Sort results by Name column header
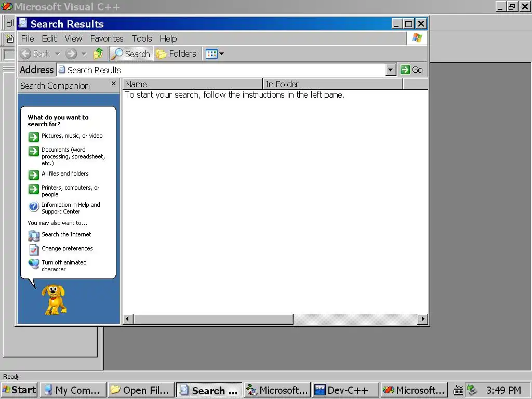532x399 pixels. (x=192, y=84)
